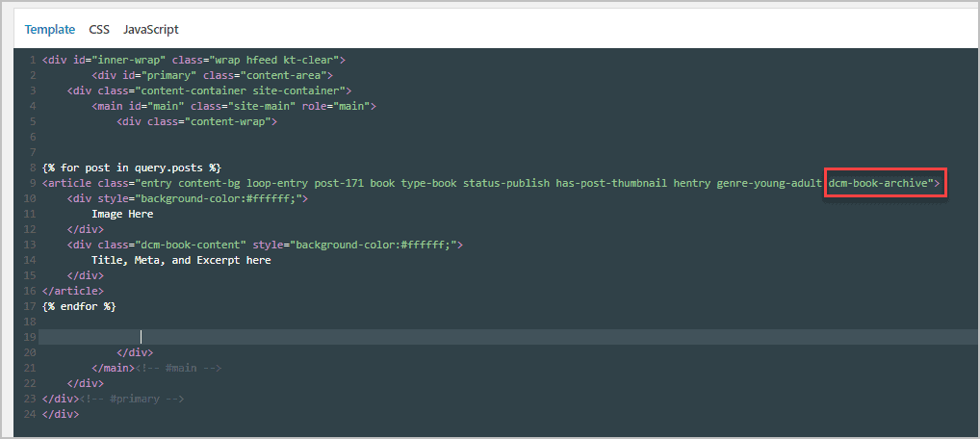The height and width of the screenshot is (439, 980).
Task: Click the '{% for post in query.posts %}' line
Action: coord(132,168)
